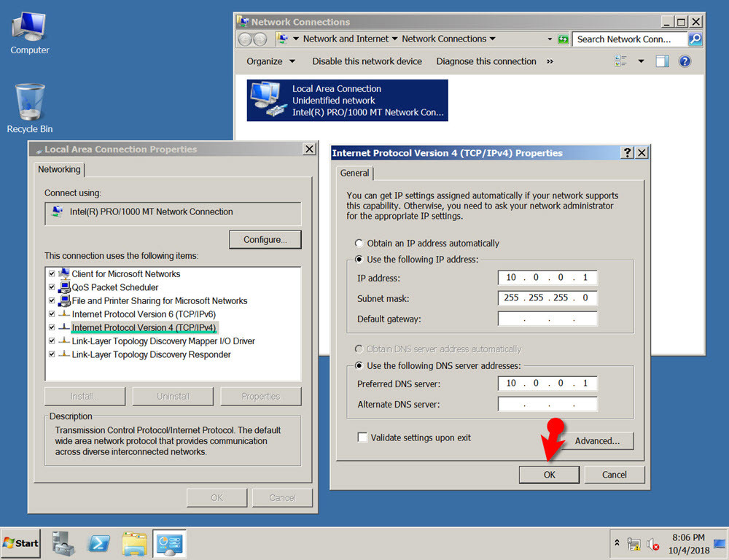Show more toolbar commands chevron

pyautogui.click(x=550, y=61)
